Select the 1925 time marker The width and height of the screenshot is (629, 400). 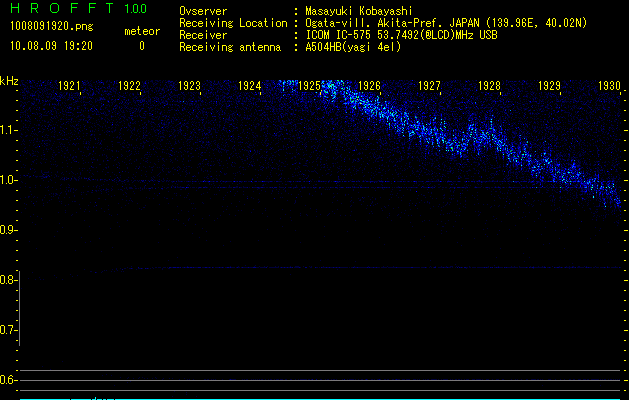click(310, 86)
